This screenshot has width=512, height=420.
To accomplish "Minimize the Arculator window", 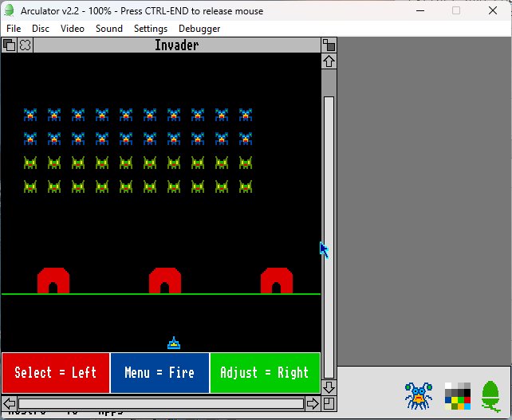I will [420, 11].
